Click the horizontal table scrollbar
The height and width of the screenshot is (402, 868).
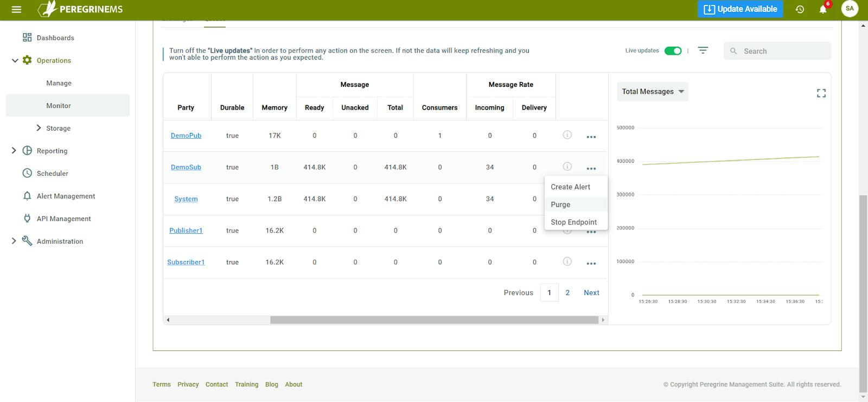click(x=434, y=320)
